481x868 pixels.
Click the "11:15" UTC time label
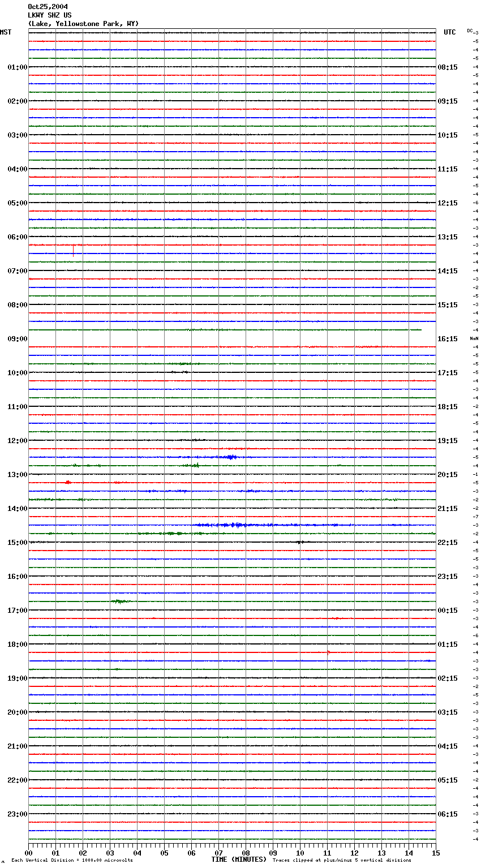pos(448,169)
